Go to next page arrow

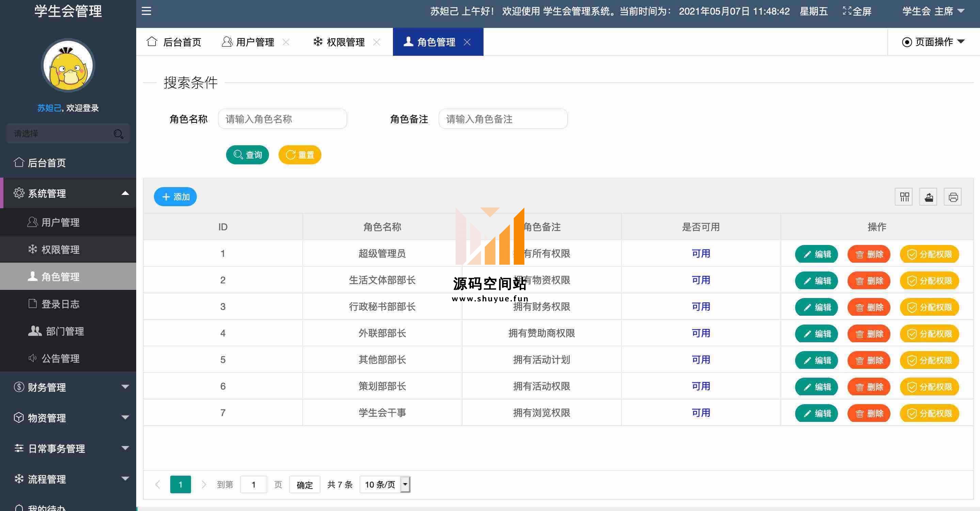pos(204,484)
